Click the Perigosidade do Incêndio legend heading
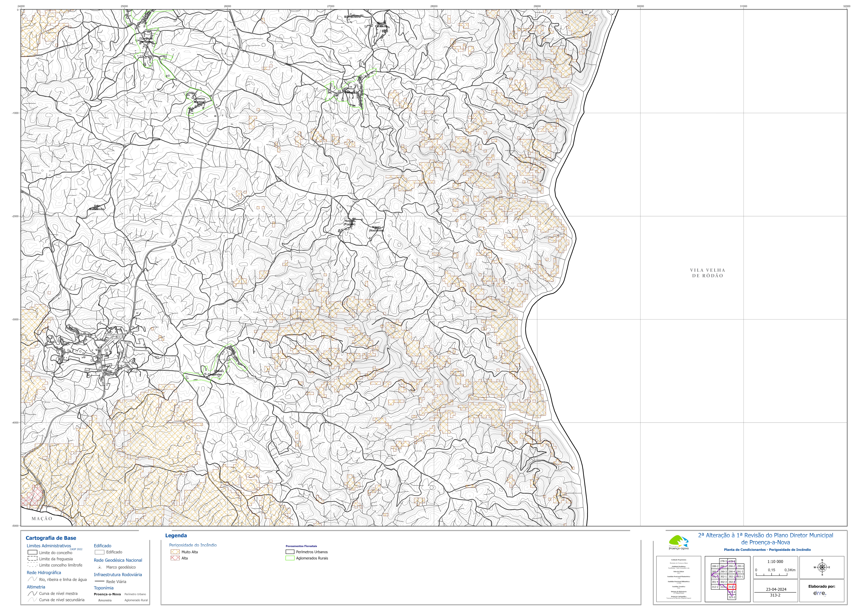868x613 pixels. [x=193, y=545]
